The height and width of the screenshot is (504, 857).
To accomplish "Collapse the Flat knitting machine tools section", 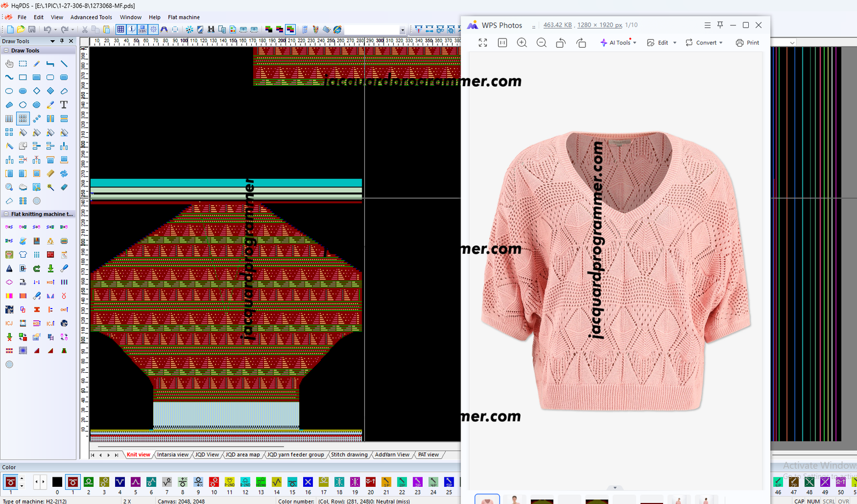I will pyautogui.click(x=6, y=214).
